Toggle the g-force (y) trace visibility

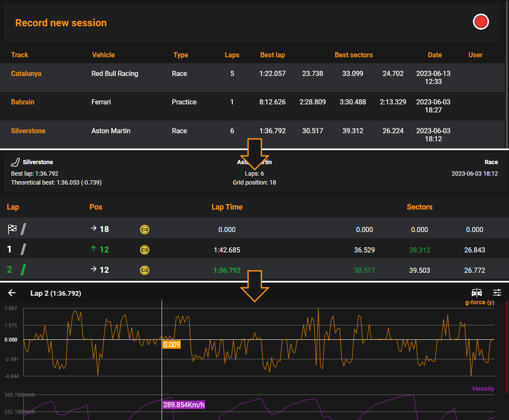[x=480, y=302]
